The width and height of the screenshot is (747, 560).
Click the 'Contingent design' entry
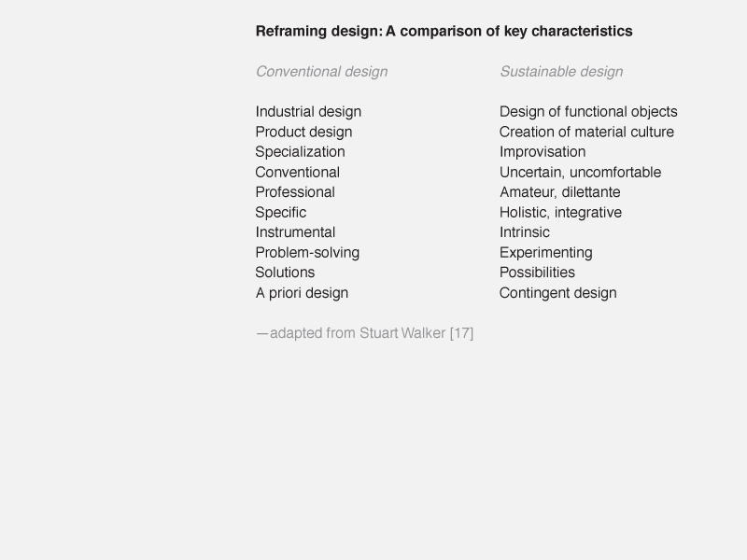(557, 293)
